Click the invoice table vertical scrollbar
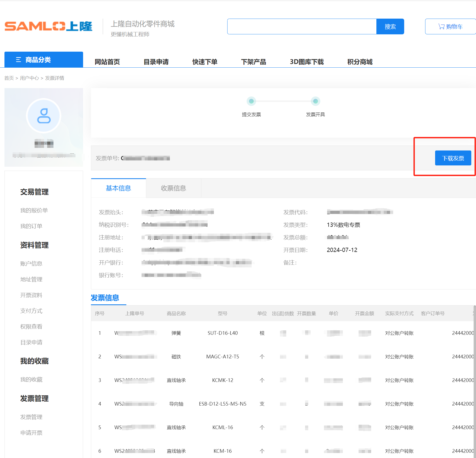 click(474, 367)
